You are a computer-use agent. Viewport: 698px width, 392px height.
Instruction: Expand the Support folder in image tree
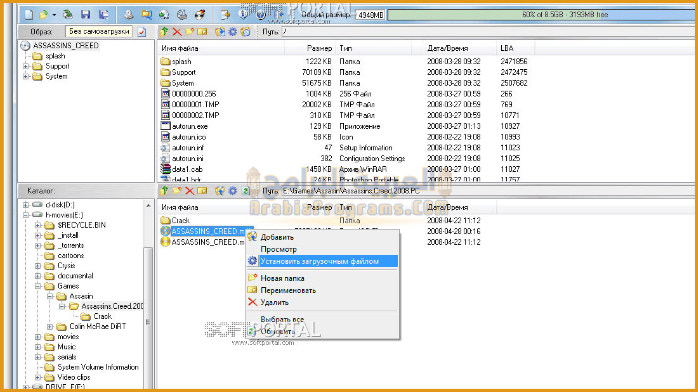[26, 66]
